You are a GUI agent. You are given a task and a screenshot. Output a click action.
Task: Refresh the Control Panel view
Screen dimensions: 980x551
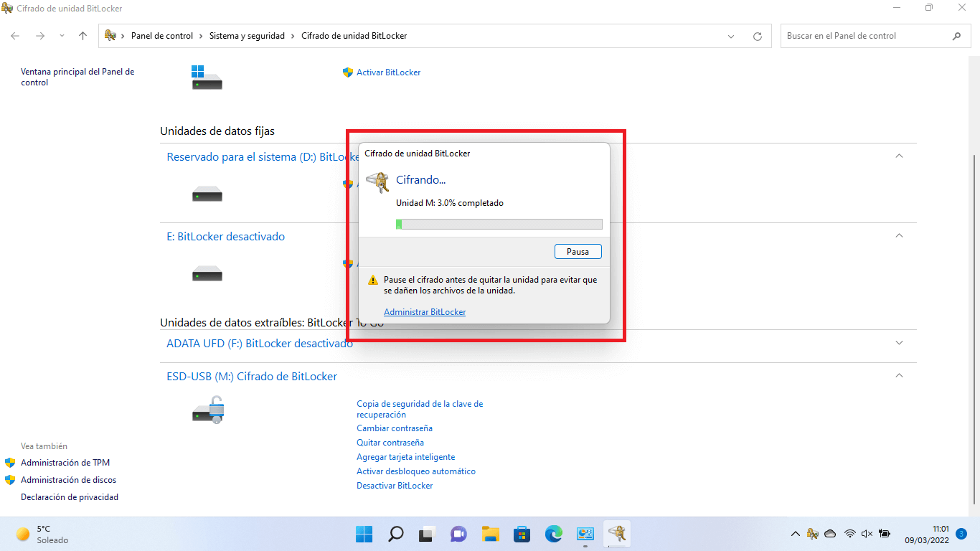click(x=757, y=36)
